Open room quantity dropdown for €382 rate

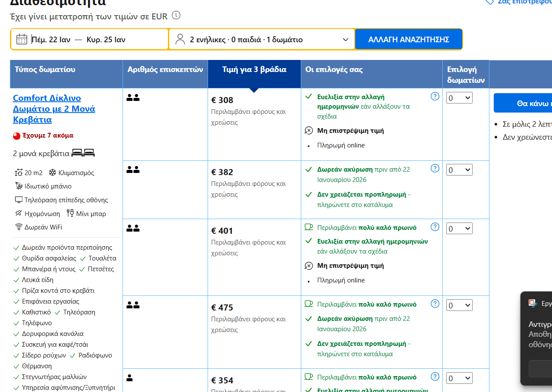459,170
